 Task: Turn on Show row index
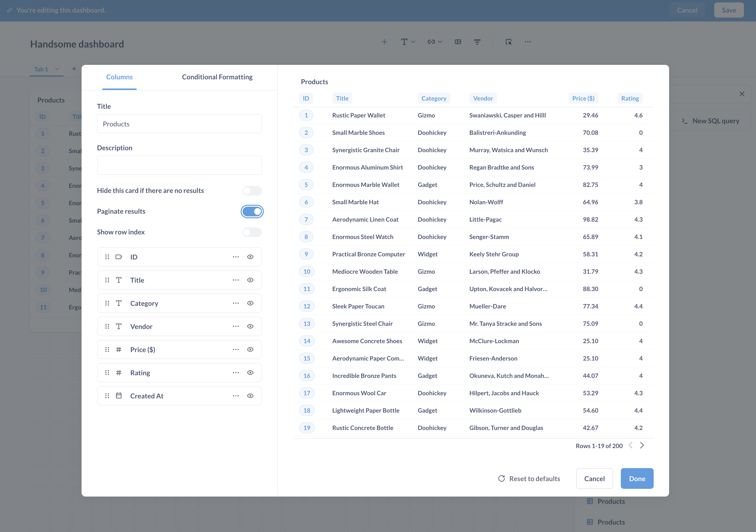click(x=252, y=232)
